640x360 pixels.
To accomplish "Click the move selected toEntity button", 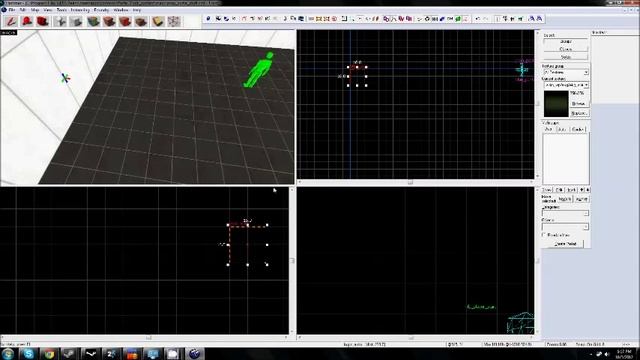I will click(x=581, y=199).
